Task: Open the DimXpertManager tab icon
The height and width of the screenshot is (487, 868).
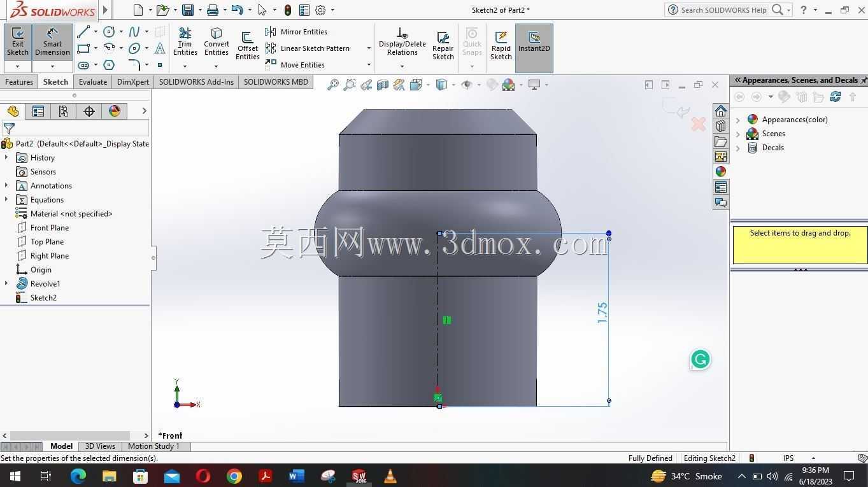Action: pos(89,111)
